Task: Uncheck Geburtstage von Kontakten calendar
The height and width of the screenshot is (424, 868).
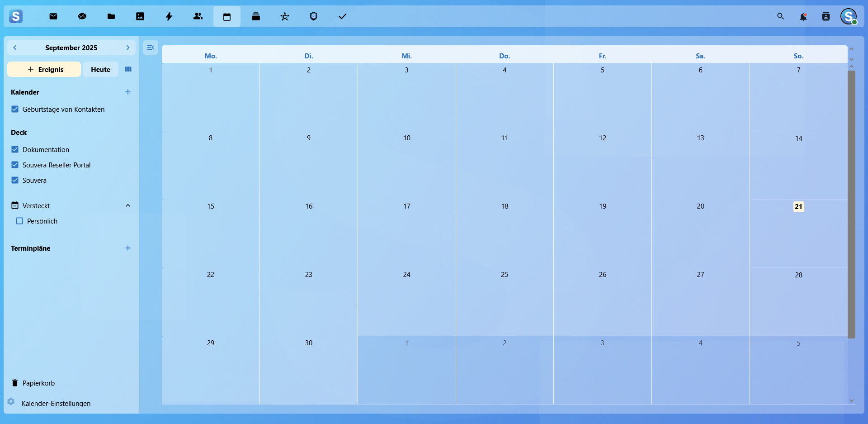Action: 15,109
